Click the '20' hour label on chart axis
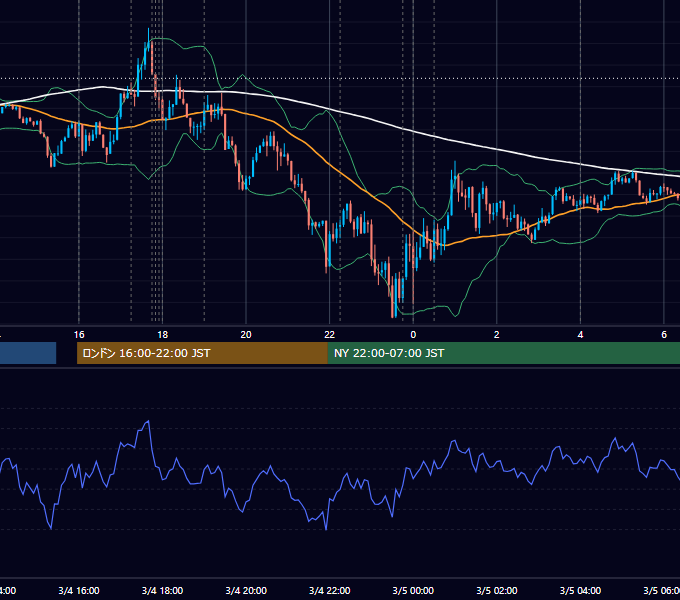This screenshot has height=600, width=680. pos(246,335)
